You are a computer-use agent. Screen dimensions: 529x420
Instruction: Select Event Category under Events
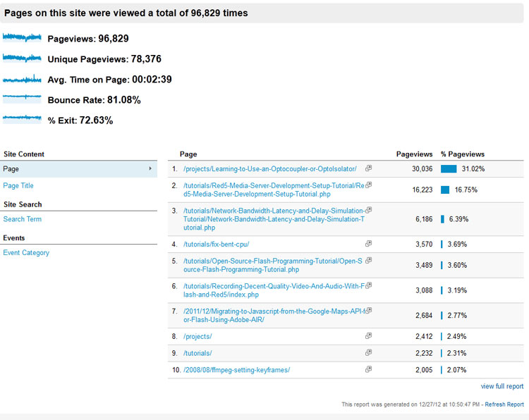26,253
